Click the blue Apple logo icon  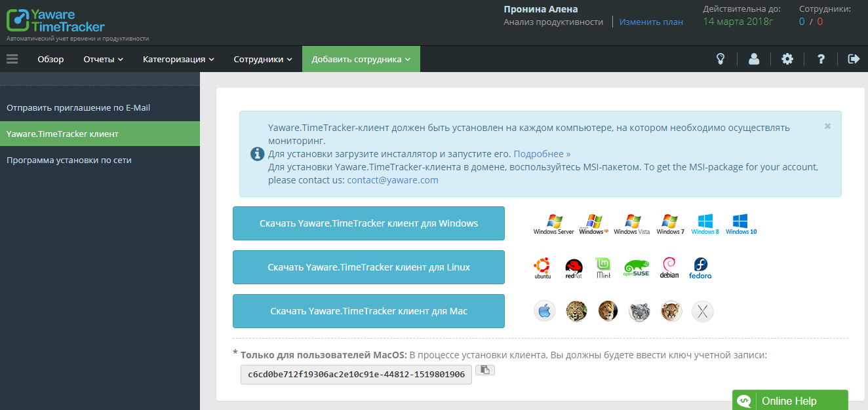pyautogui.click(x=545, y=311)
